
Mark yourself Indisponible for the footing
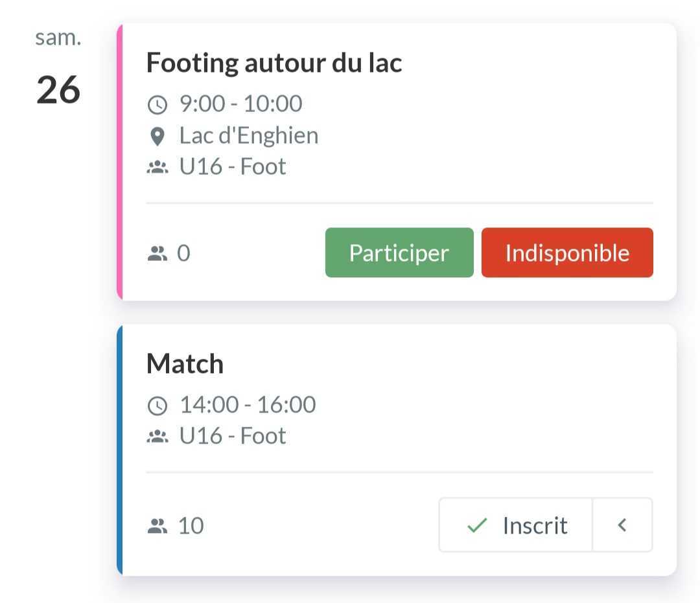[567, 253]
